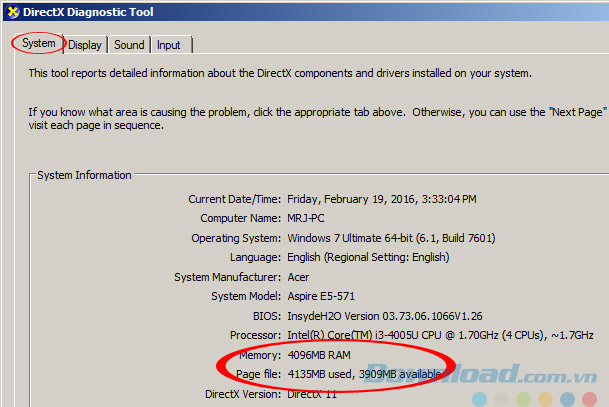This screenshot has width=609, height=407.
Task: Click the System Information group label
Action: (84, 175)
